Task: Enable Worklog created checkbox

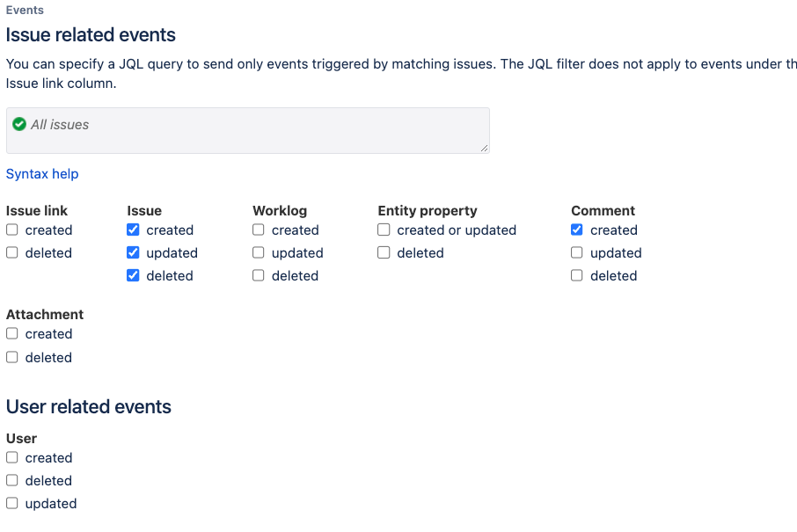Action: 259,230
